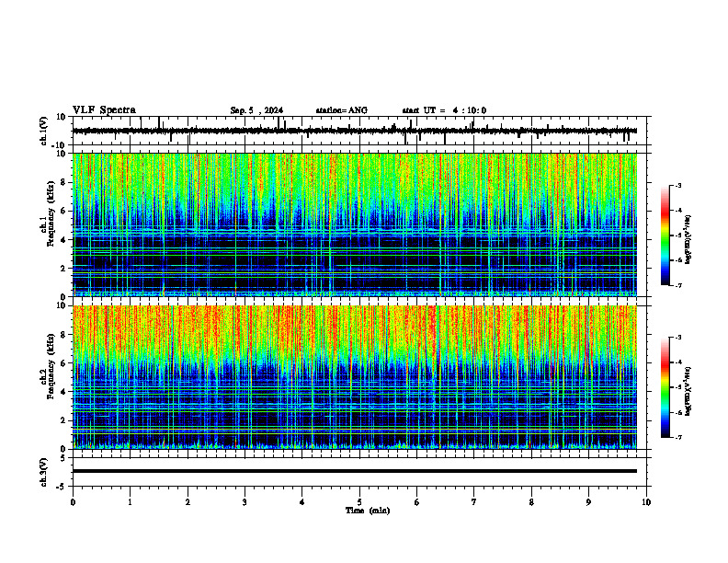Click the "VLF Spectra" title text
Image resolution: width=728 pixels, height=563 pixels.
pyautogui.click(x=104, y=110)
